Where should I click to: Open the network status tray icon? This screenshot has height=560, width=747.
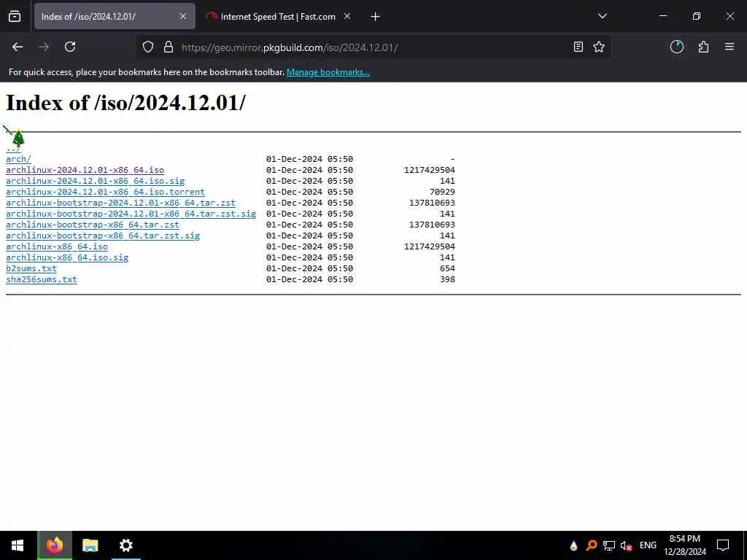click(x=609, y=545)
